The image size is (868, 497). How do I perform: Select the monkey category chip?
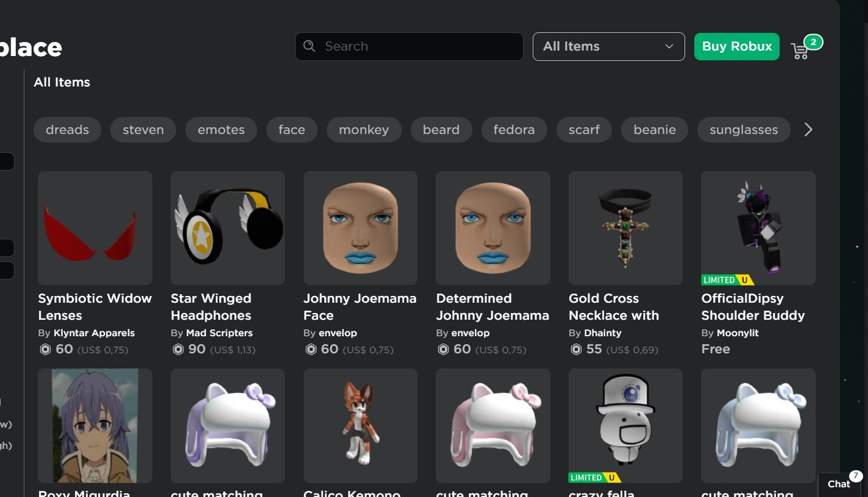pos(364,130)
